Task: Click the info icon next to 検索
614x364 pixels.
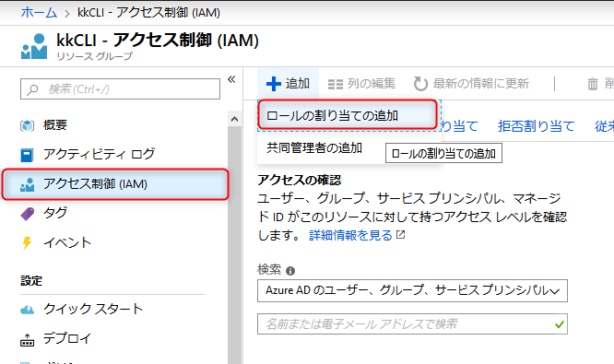Action: point(290,270)
